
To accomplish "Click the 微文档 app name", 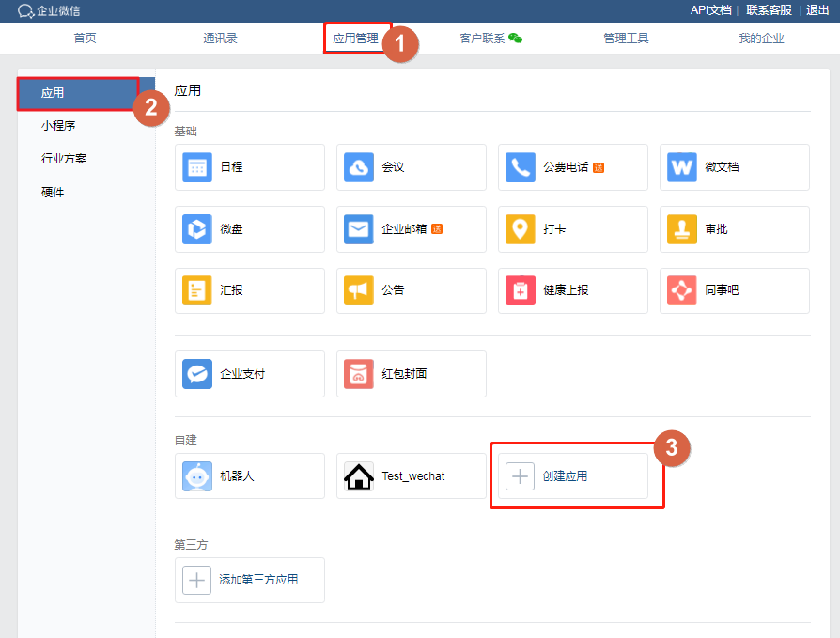I will pyautogui.click(x=722, y=167).
